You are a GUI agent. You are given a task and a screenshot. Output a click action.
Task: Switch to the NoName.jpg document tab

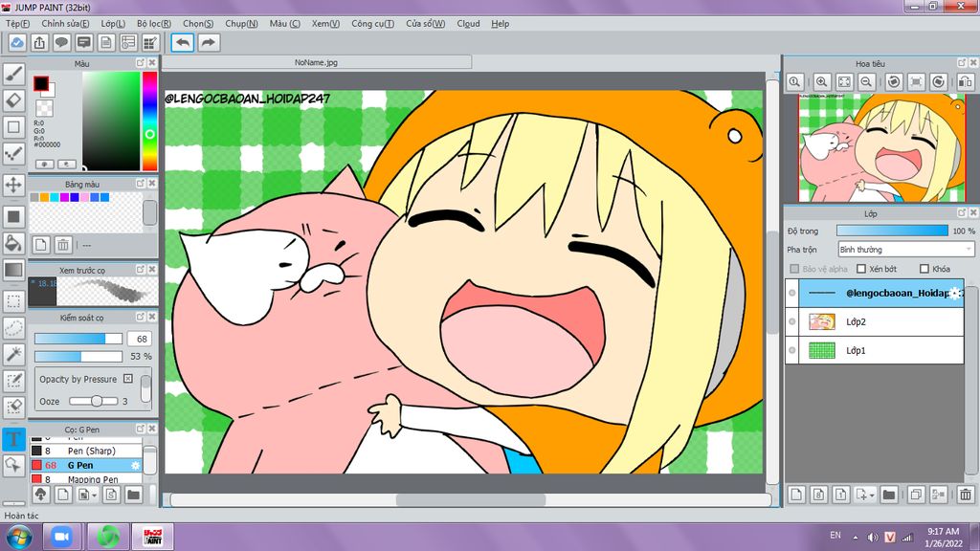[x=316, y=62]
